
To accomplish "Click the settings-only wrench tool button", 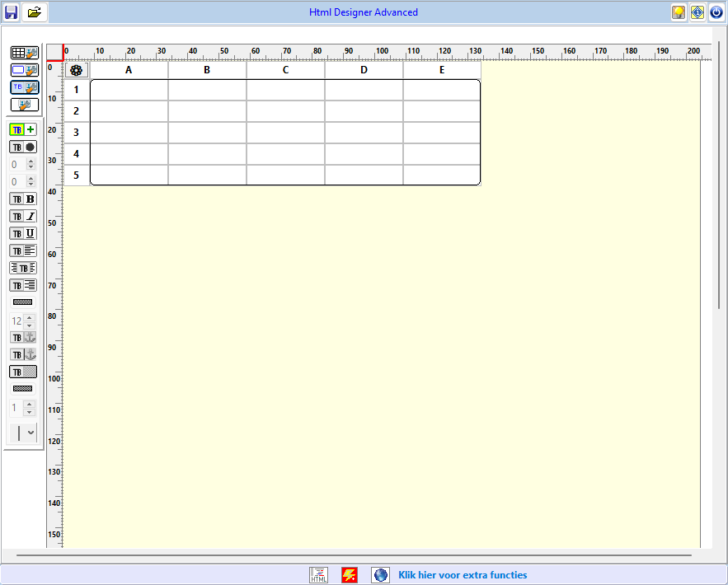I will tap(25, 105).
